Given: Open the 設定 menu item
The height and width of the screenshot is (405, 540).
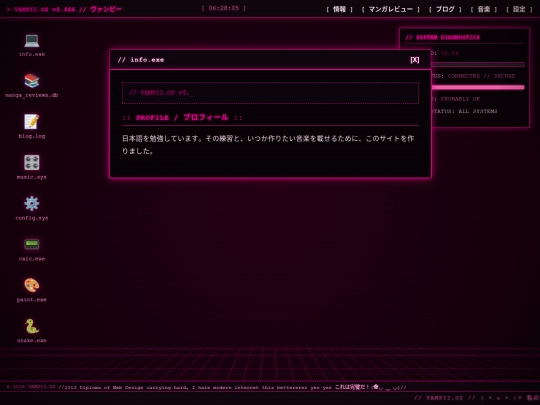Looking at the screenshot, I should tap(519, 9).
